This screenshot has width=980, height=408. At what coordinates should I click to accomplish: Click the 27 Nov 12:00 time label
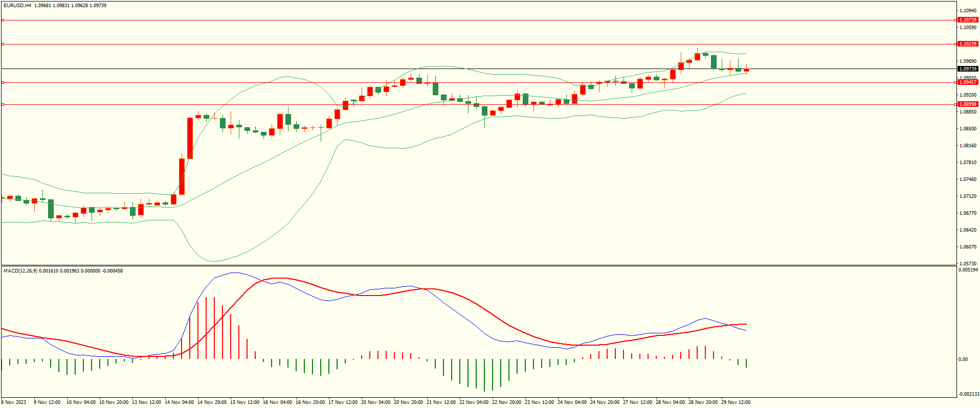tap(637, 402)
